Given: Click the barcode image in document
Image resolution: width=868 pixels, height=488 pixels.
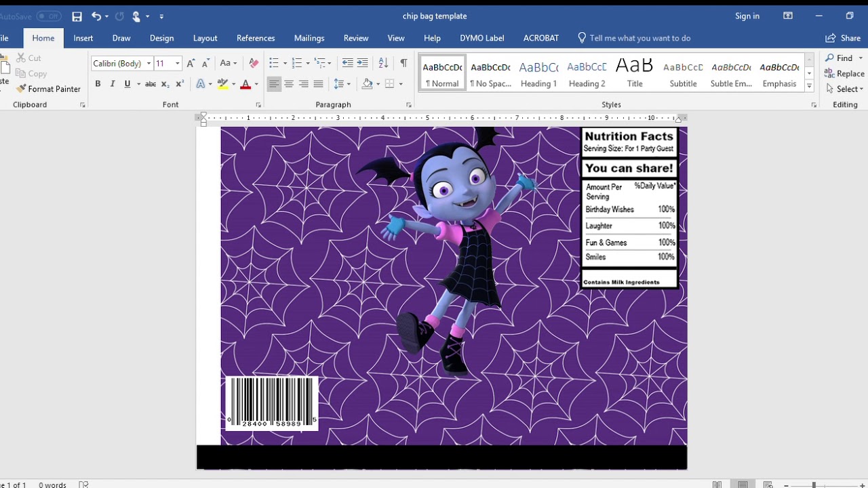Looking at the screenshot, I should click(x=272, y=403).
